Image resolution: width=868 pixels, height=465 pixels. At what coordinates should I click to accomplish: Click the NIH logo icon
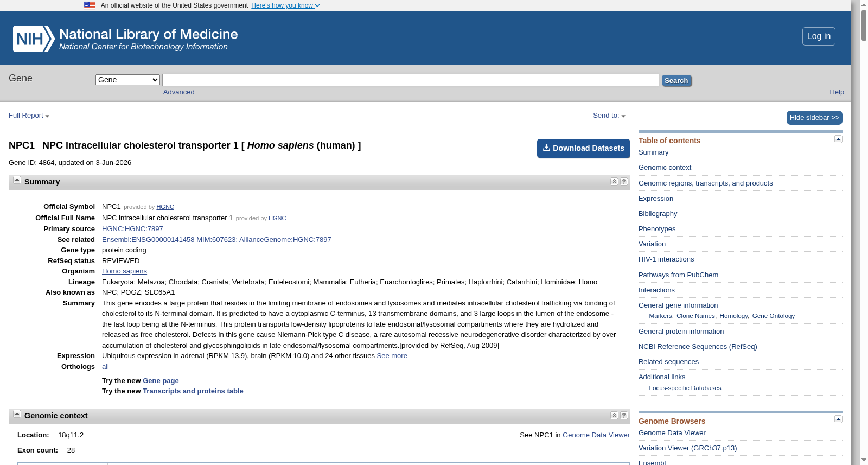[x=34, y=39]
